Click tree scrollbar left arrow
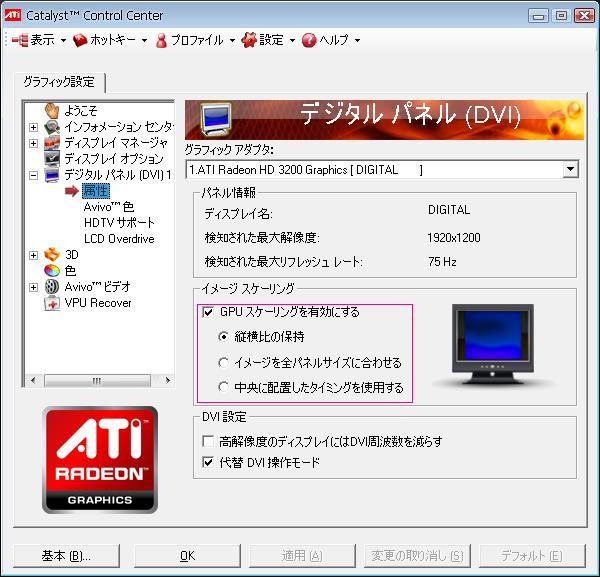This screenshot has height=577, width=600. [x=33, y=380]
